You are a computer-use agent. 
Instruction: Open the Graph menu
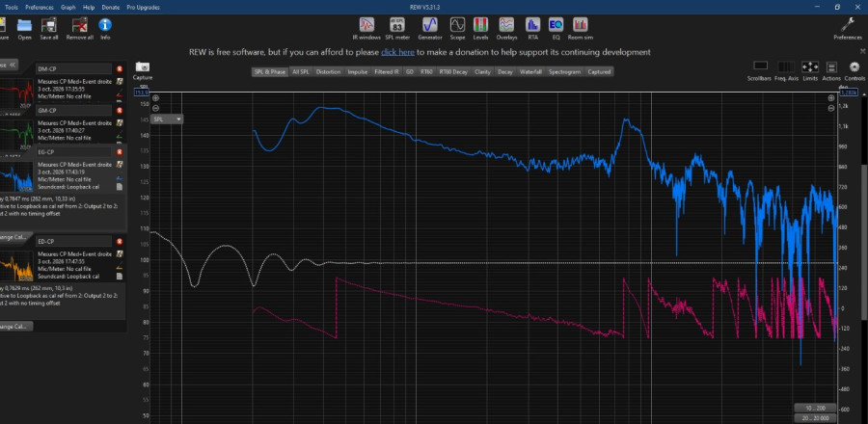point(68,7)
